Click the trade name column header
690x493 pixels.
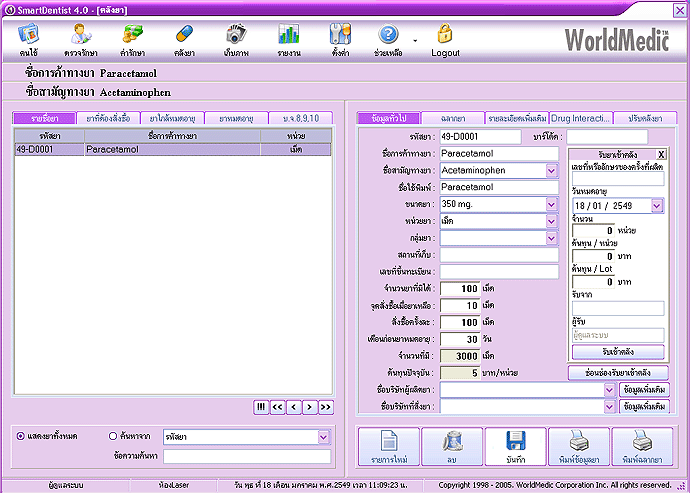172,136
